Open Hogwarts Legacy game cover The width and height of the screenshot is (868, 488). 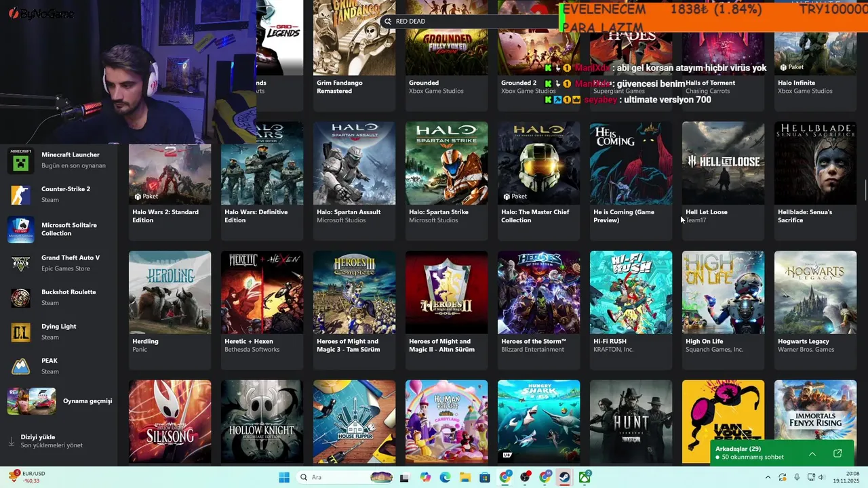click(x=815, y=292)
